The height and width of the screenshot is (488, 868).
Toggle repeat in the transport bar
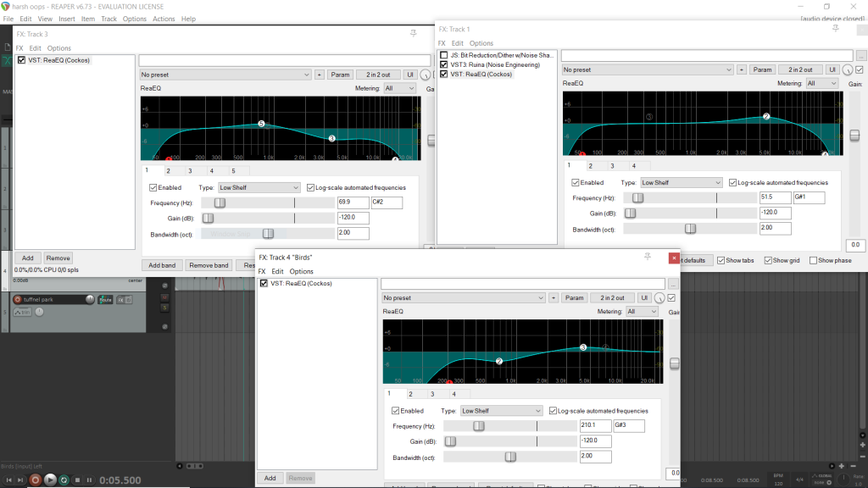click(64, 480)
